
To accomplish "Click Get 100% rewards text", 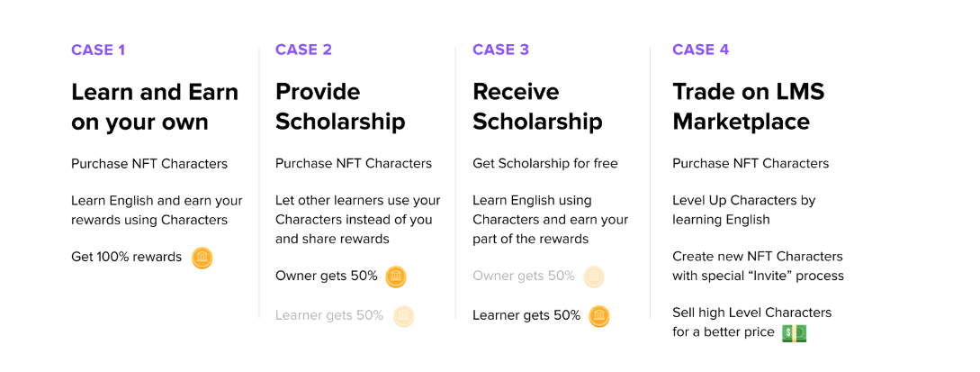I will (x=126, y=257).
